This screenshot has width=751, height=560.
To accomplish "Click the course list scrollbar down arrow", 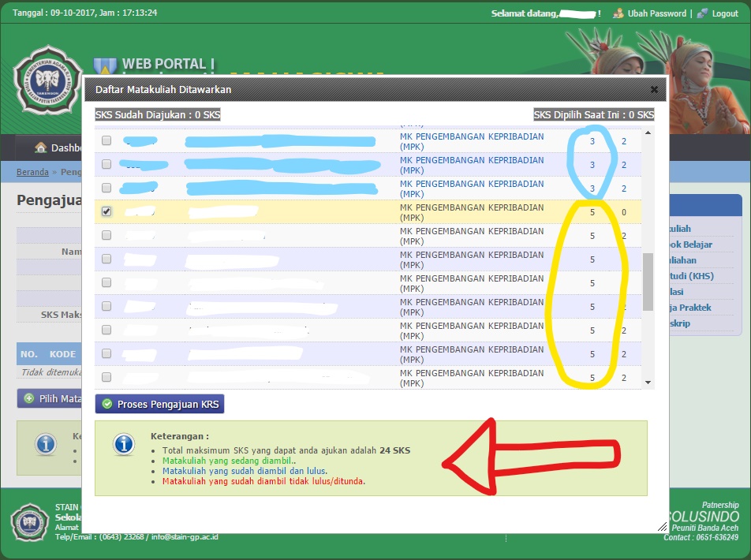I will [x=649, y=381].
